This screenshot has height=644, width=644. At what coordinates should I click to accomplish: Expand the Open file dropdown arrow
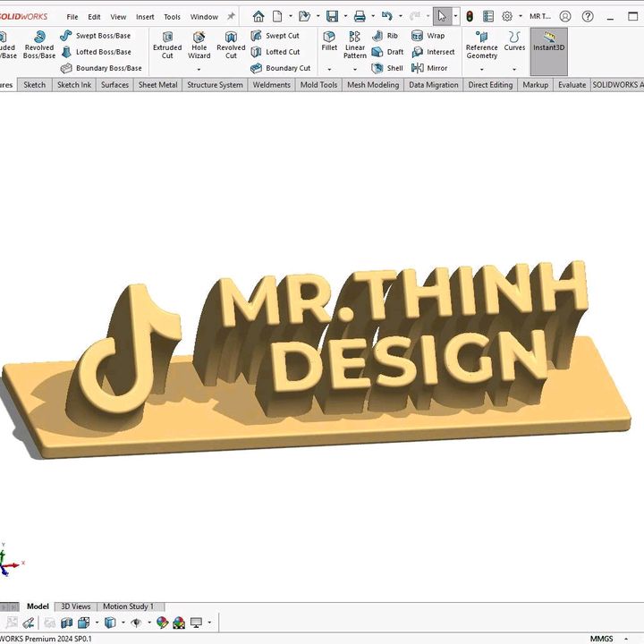coord(318,16)
